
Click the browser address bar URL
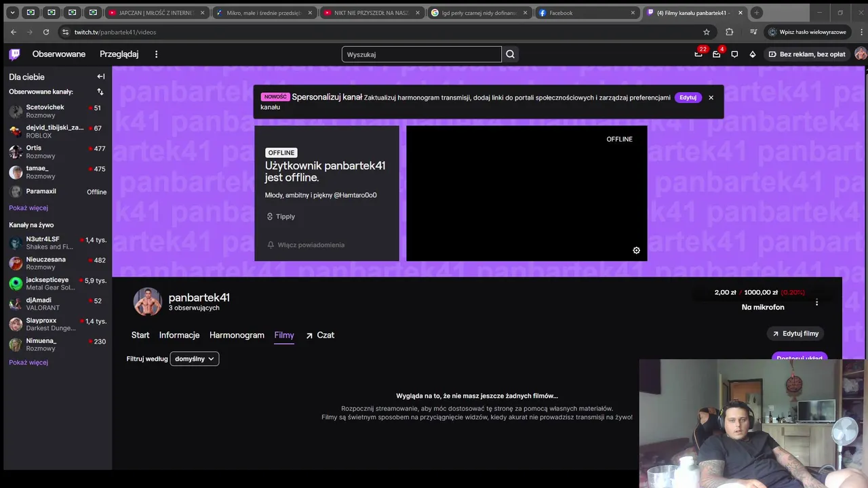115,32
